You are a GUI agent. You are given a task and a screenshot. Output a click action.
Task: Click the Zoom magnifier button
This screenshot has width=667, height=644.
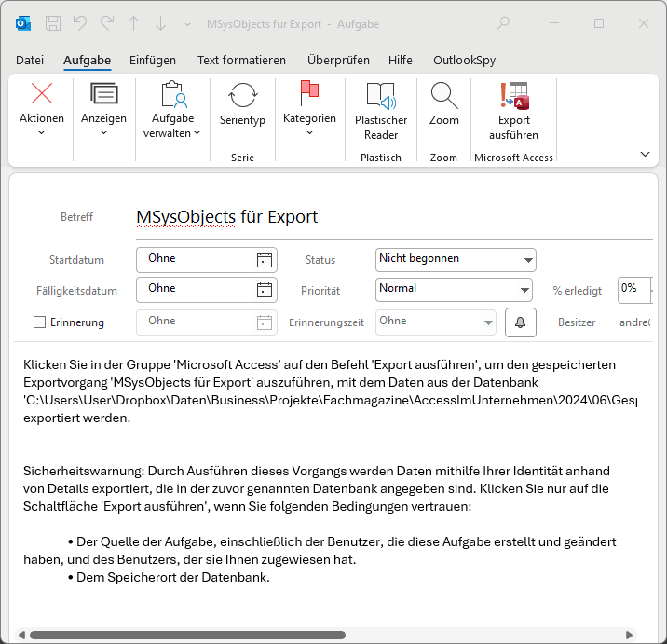click(444, 103)
